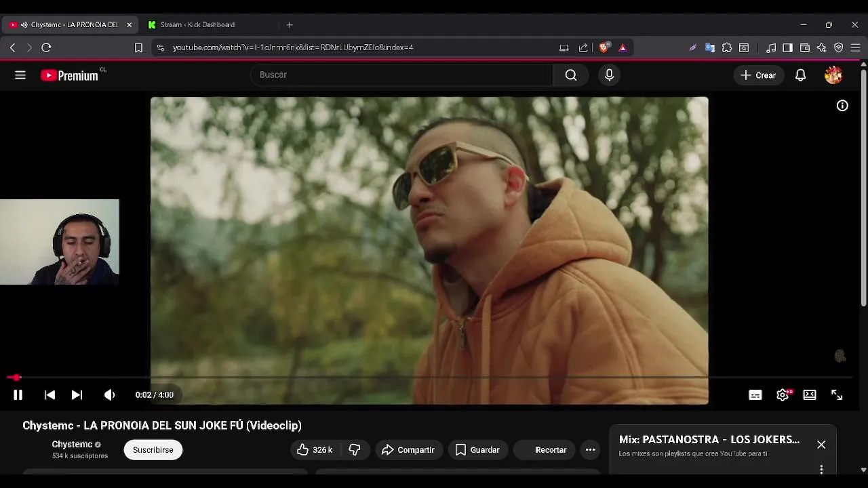Install app icon in address bar
Image resolution: width=868 pixels, height=488 pixels.
pyautogui.click(x=564, y=47)
